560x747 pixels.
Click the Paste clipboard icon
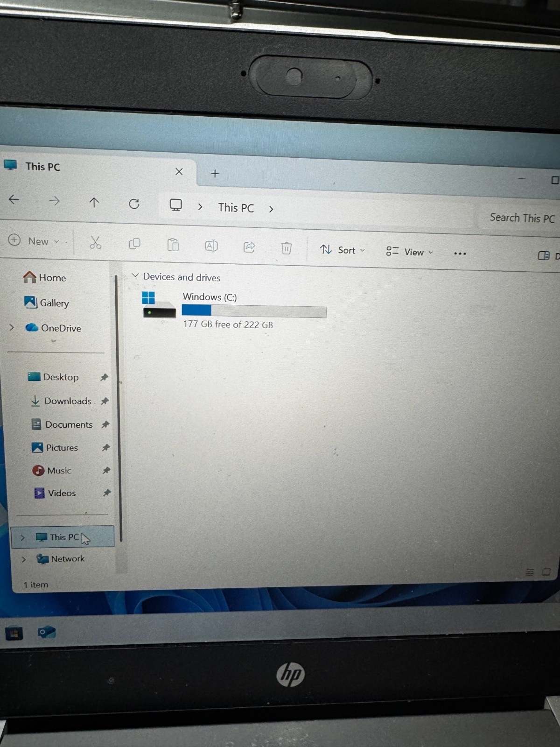point(173,245)
